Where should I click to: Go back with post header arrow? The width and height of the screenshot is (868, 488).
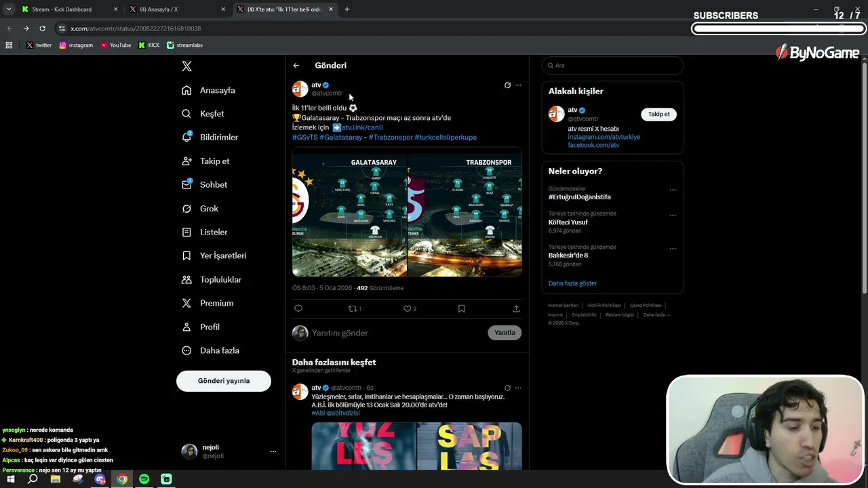coord(296,66)
